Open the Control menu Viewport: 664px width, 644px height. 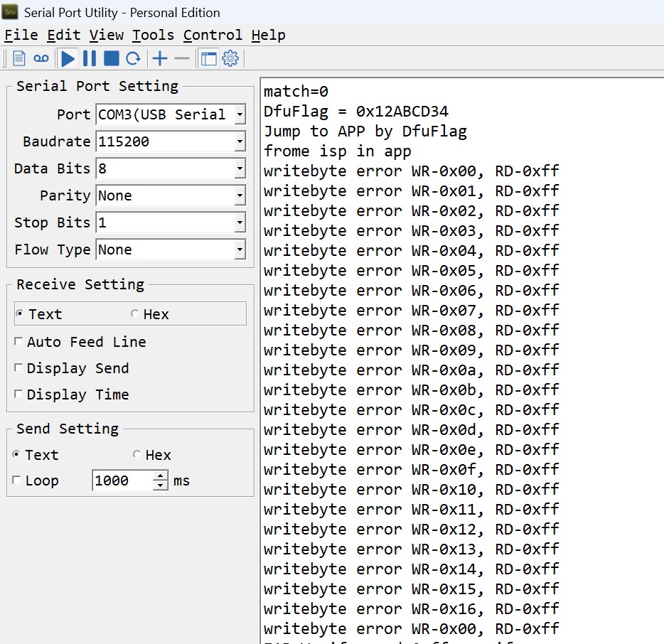[213, 35]
